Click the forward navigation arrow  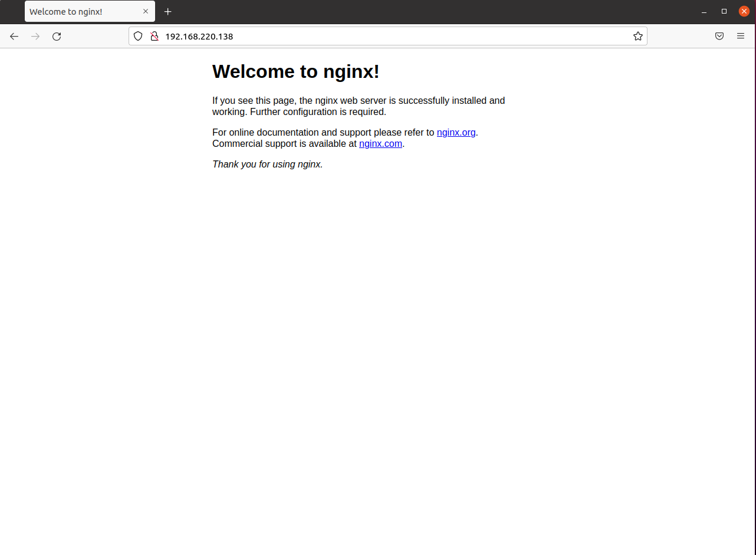35,36
